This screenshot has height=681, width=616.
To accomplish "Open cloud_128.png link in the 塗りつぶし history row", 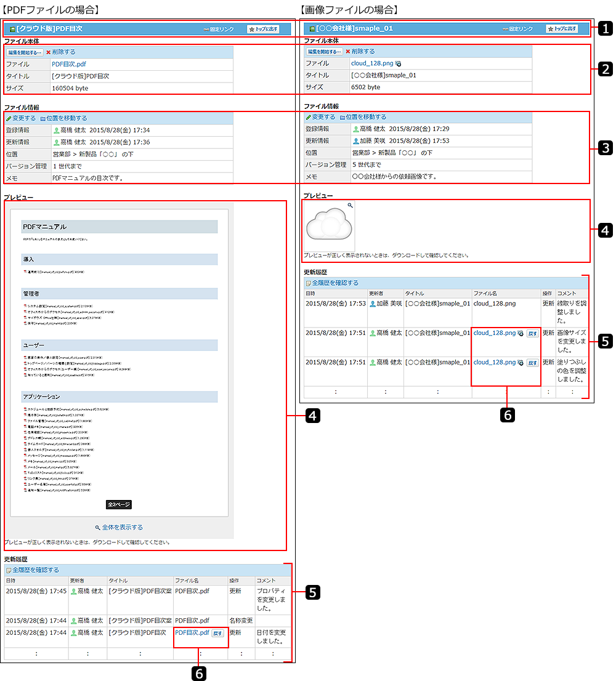I will (495, 362).
